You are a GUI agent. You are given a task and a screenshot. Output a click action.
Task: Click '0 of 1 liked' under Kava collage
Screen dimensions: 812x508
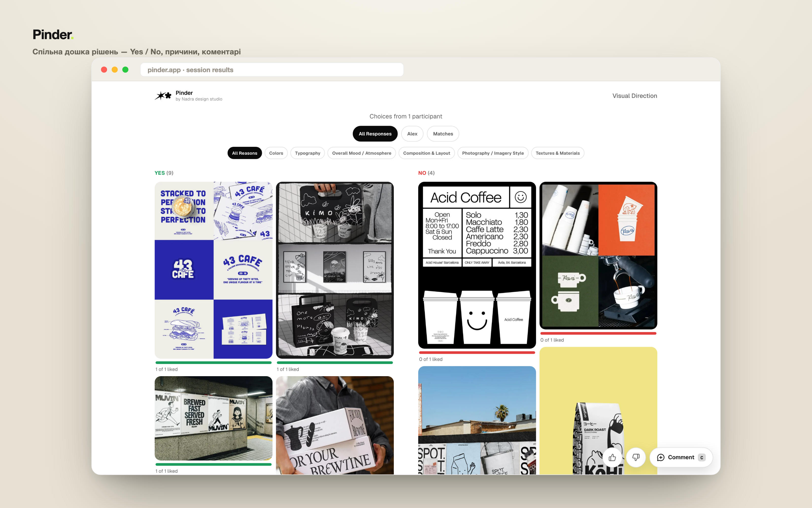click(x=552, y=340)
